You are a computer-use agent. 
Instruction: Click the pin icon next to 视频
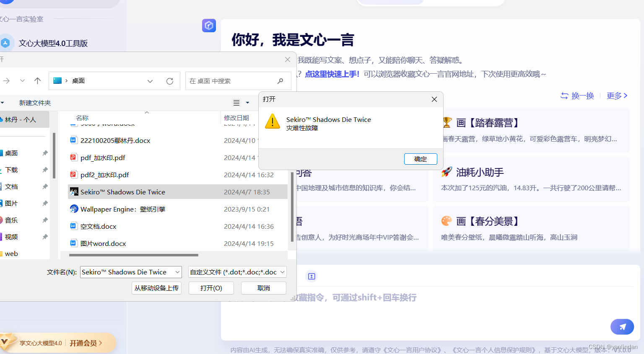(45, 237)
